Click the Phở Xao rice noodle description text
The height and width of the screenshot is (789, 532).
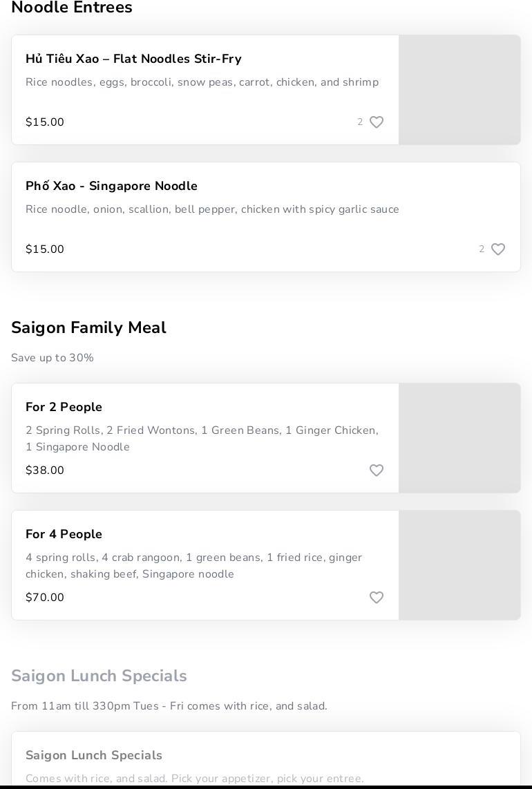[212, 209]
